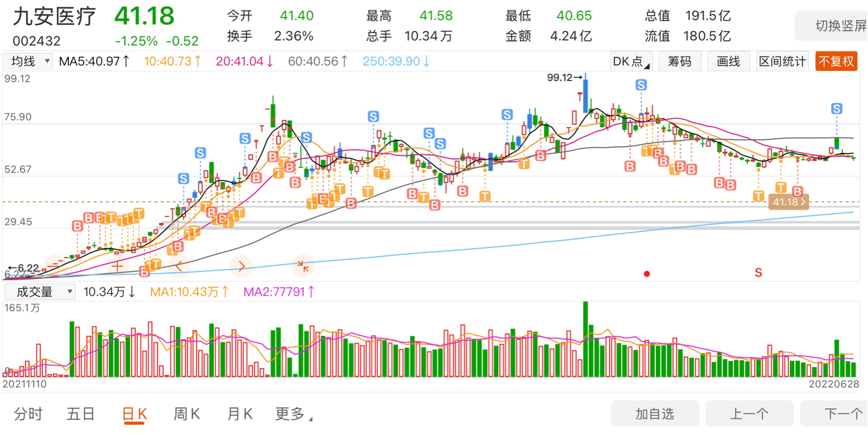Image resolution: width=868 pixels, height=435 pixels.
Task: Tap the 165.1万 volume axis label
Action: [22, 308]
